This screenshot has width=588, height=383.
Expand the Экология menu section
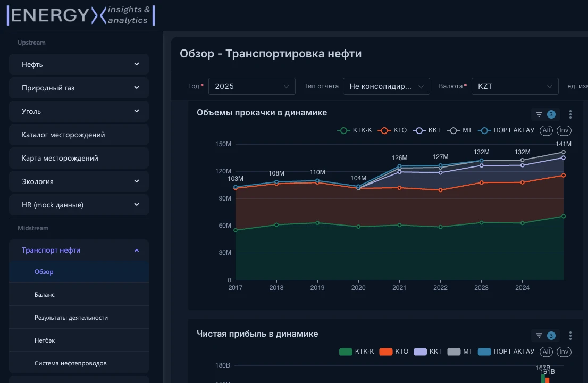(79, 181)
